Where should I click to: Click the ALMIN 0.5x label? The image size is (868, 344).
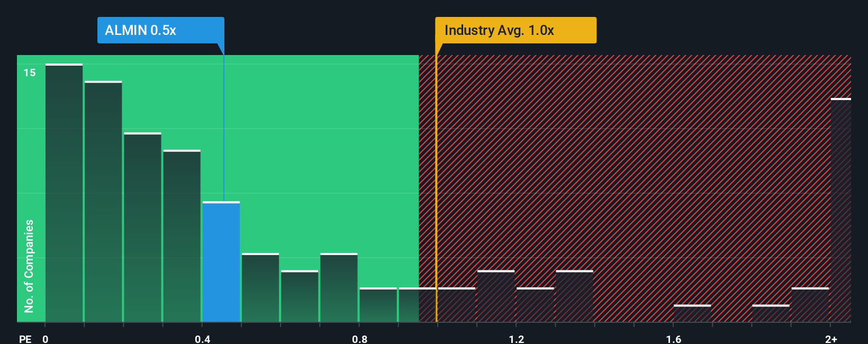click(x=160, y=30)
